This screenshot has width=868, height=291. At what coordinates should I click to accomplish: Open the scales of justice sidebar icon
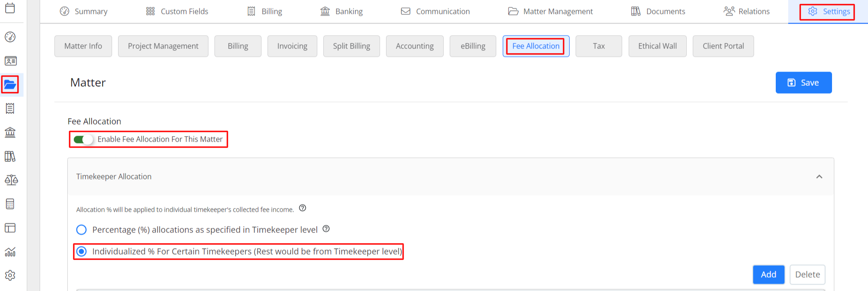tap(11, 180)
